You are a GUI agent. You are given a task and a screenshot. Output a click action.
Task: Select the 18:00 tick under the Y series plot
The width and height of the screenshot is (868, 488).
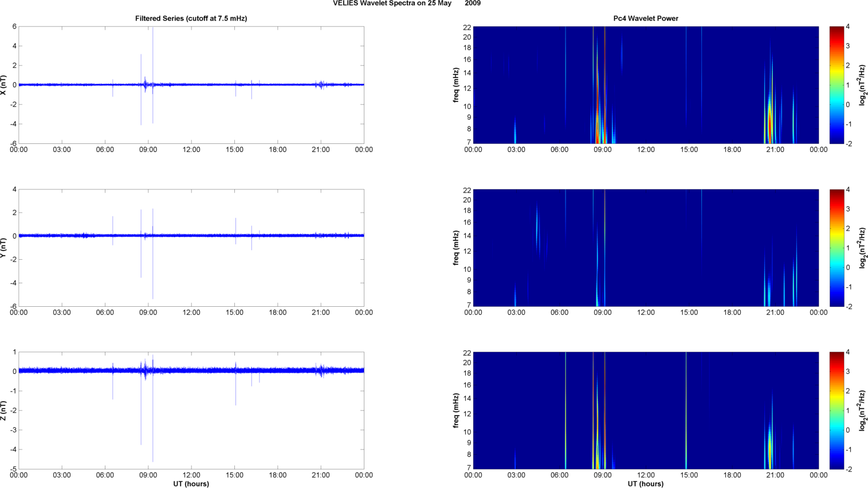point(277,313)
